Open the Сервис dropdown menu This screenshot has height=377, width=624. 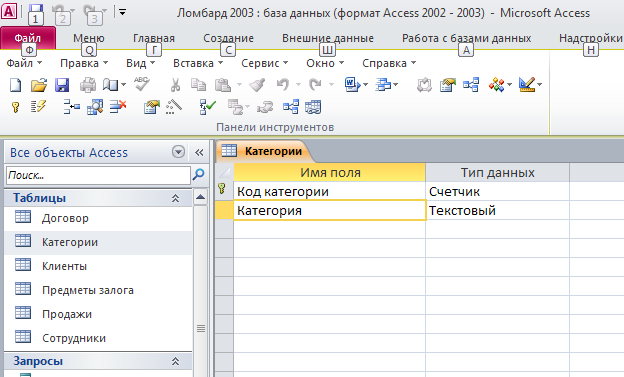coord(265,63)
